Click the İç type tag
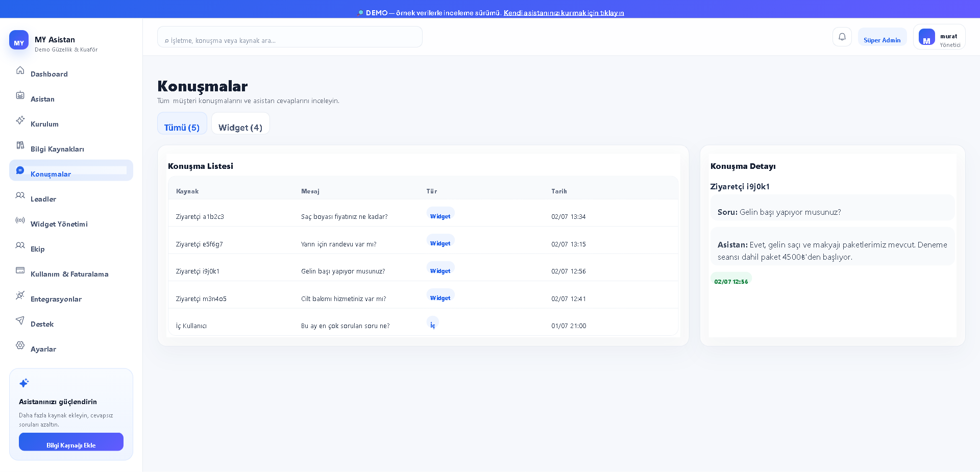Image resolution: width=980 pixels, height=472 pixels. click(433, 323)
